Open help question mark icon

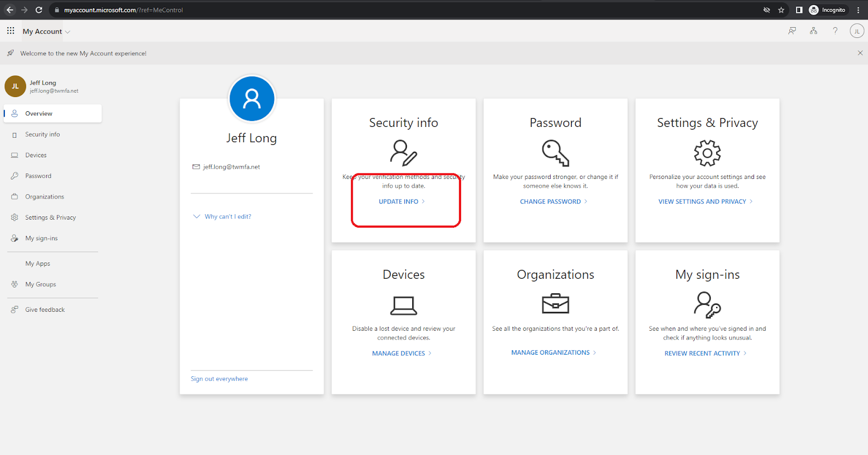point(835,31)
